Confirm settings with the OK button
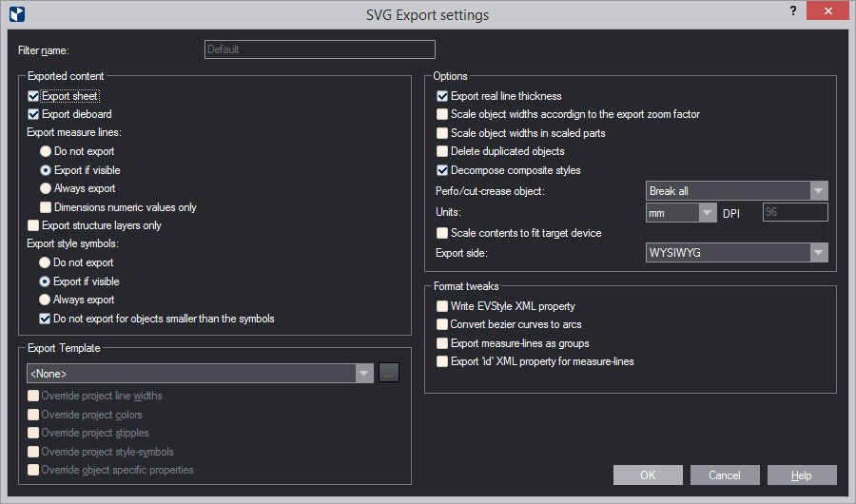The height and width of the screenshot is (504, 856). point(648,475)
